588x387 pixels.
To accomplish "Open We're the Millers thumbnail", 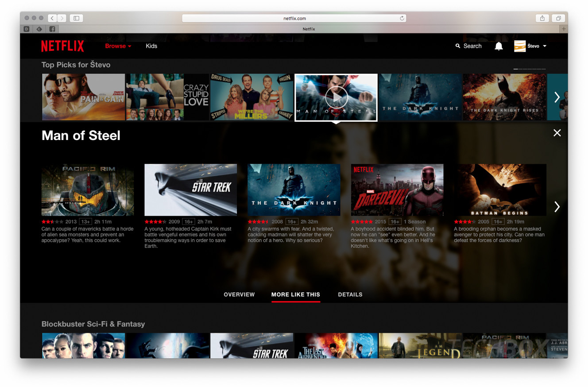I will (x=251, y=97).
